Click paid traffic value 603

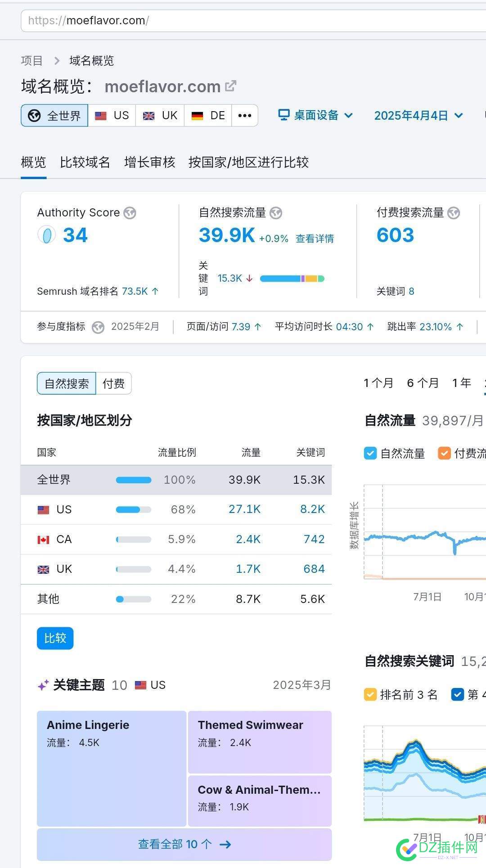tap(395, 235)
